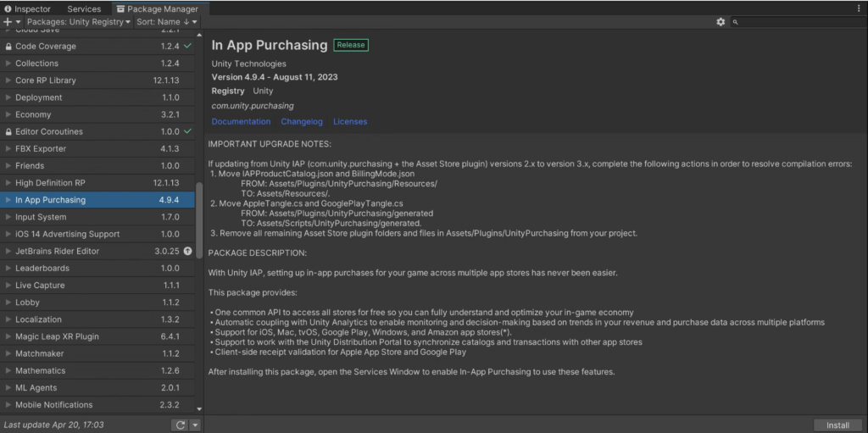Expand the Economy package arrow

(x=8, y=114)
